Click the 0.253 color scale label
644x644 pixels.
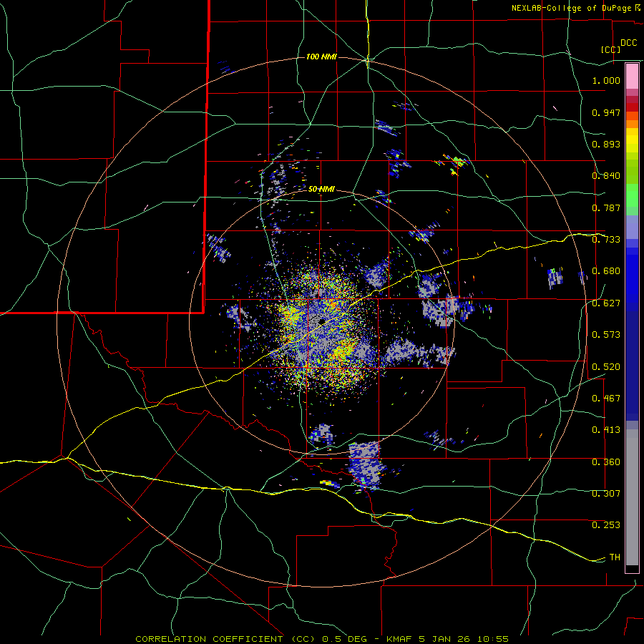click(x=606, y=525)
